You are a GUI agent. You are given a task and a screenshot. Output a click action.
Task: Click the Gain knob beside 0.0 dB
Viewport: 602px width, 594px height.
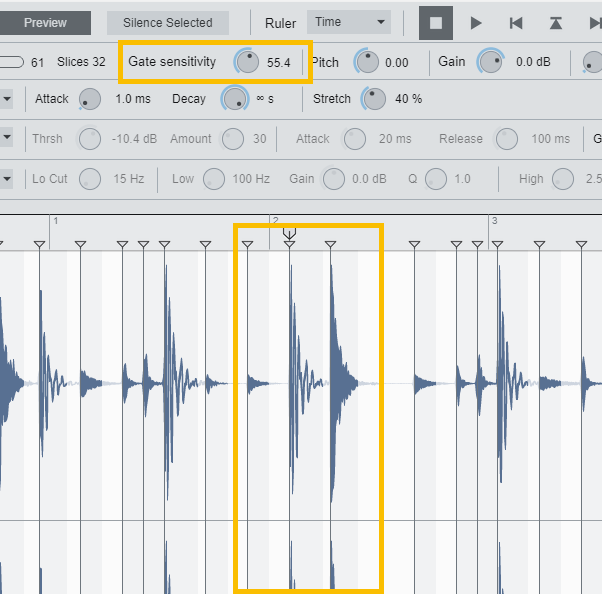tap(490, 62)
